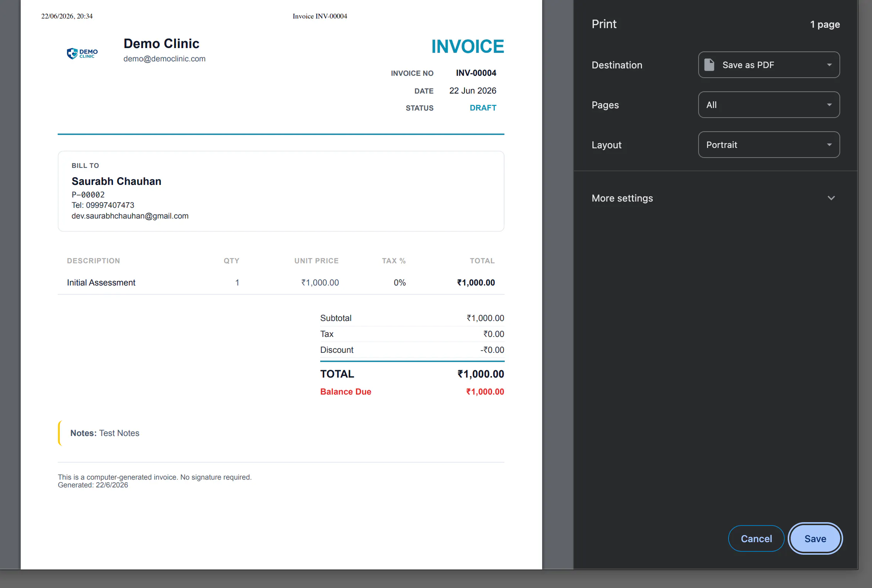Click the Tel: 09997407473 line
This screenshot has height=588, width=872.
(x=103, y=205)
